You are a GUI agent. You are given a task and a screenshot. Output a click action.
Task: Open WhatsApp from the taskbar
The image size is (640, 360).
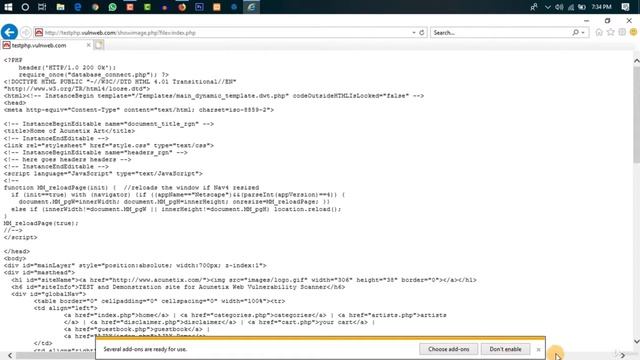[113, 7]
